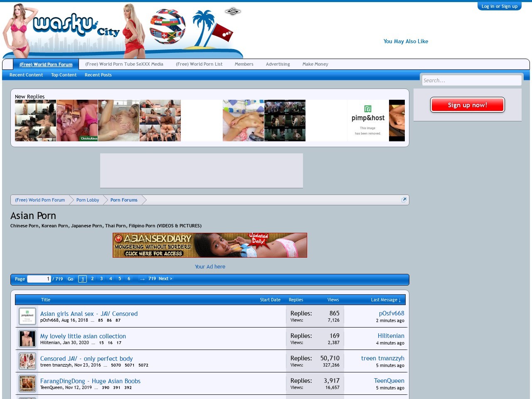This screenshot has height=399, width=532.
Task: Open the Members tab
Action: [244, 64]
